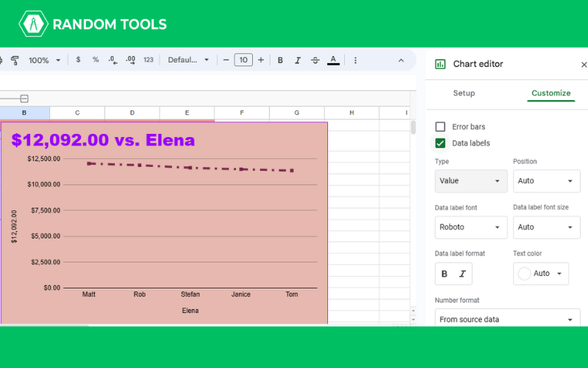Enable the Error bars checkbox
588x368 pixels.
point(440,127)
